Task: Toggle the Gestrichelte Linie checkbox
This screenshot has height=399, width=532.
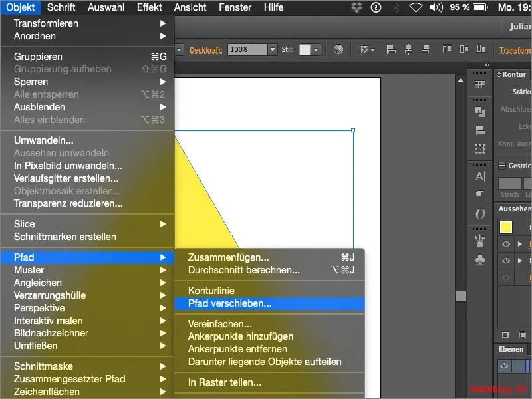Action: click(x=502, y=166)
